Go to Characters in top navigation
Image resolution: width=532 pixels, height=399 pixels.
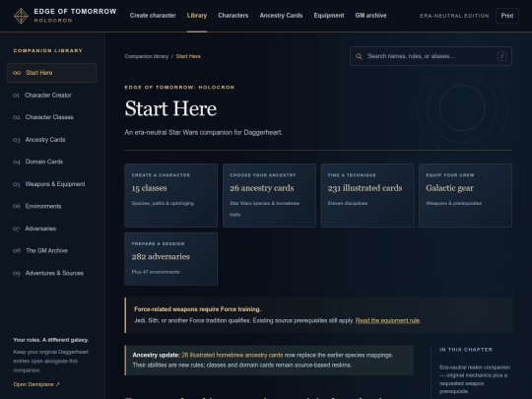[x=233, y=16]
